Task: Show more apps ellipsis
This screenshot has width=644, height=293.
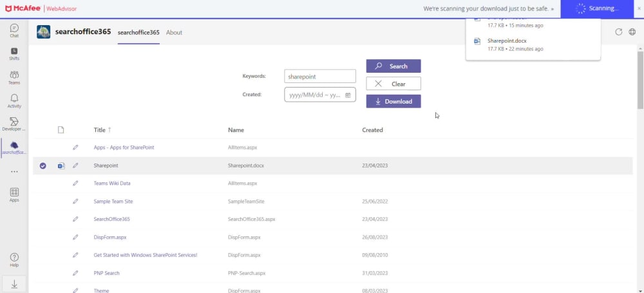Action: [14, 172]
